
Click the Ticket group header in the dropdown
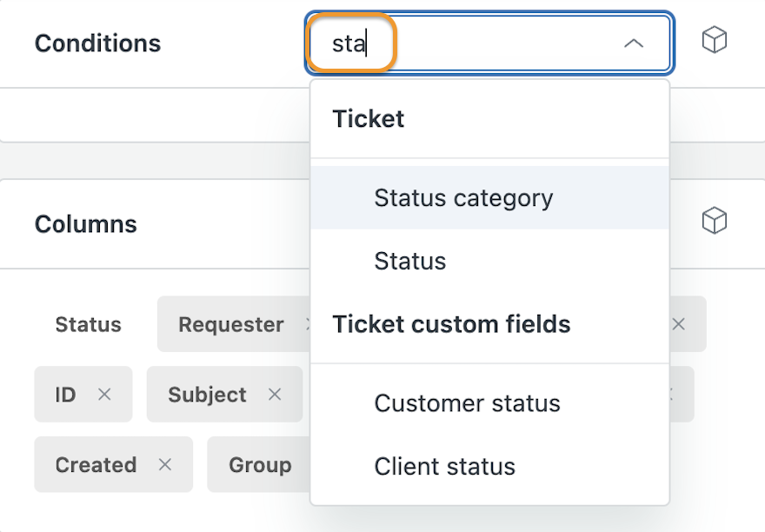coord(369,118)
